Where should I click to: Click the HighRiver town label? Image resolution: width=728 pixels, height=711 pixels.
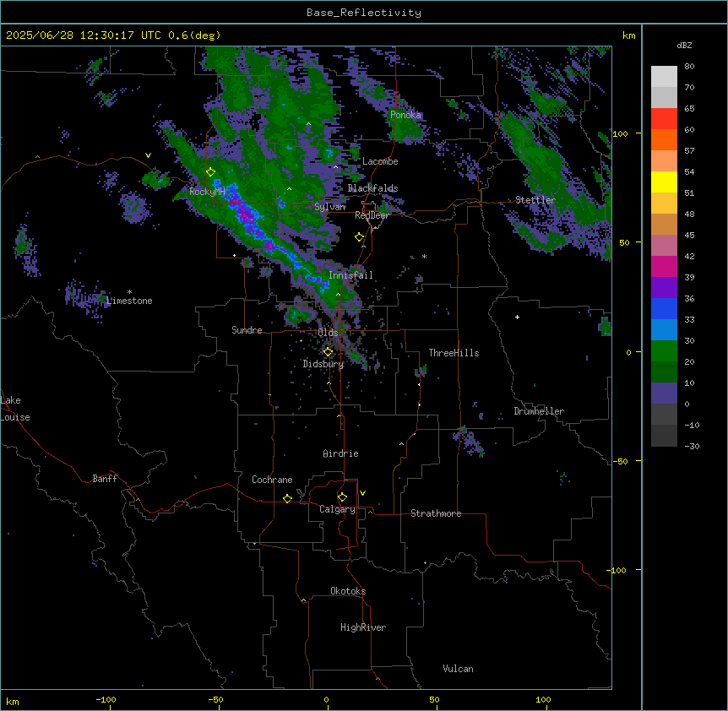click(x=363, y=627)
